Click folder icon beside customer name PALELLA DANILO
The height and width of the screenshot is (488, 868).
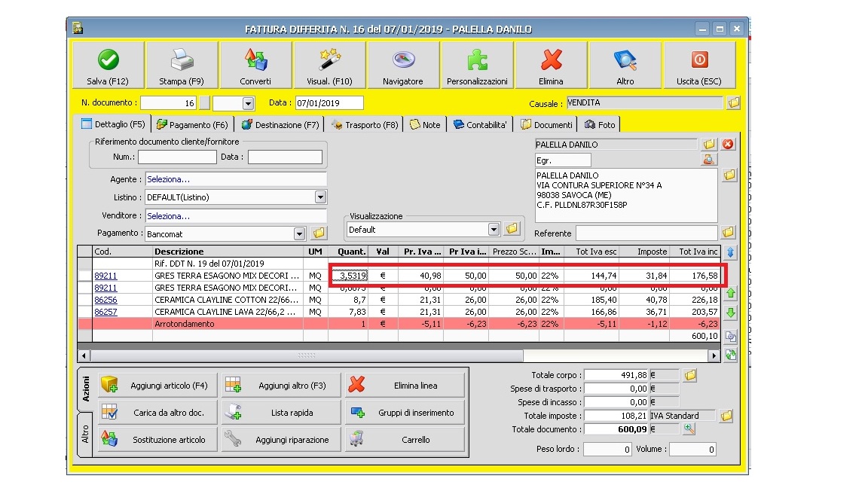pos(708,145)
